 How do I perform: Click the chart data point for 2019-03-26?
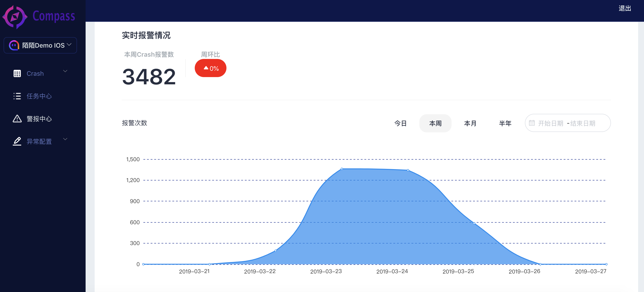click(x=540, y=264)
